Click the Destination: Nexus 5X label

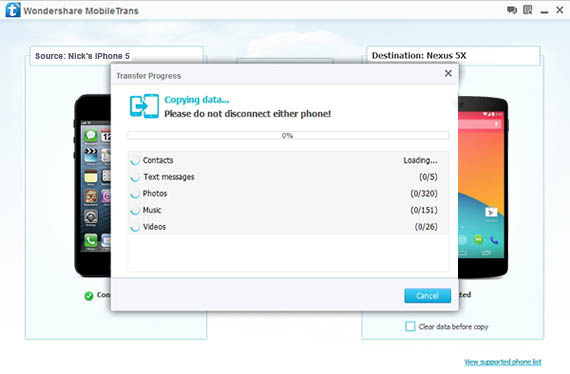click(x=419, y=56)
